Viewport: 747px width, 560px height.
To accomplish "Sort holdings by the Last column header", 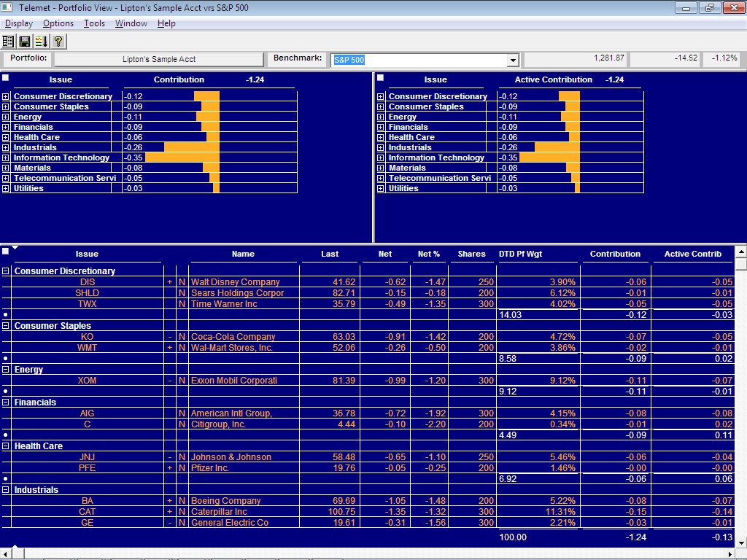I will coord(330,254).
